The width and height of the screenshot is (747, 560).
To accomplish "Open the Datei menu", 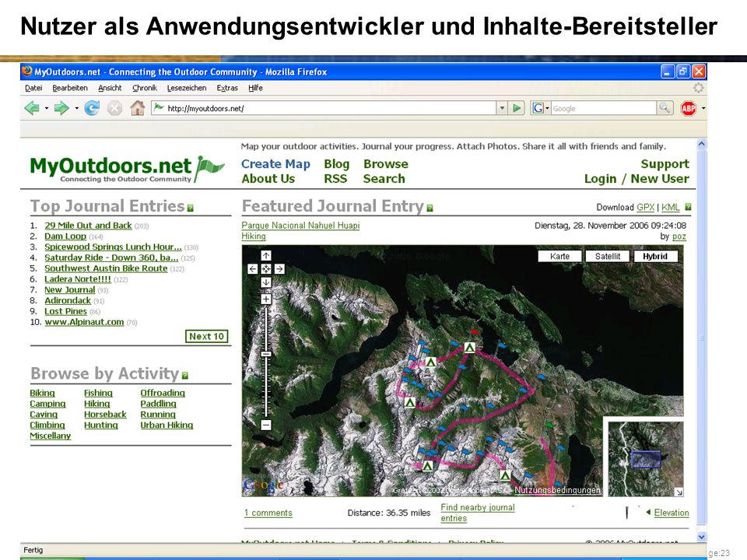I will coord(33,88).
